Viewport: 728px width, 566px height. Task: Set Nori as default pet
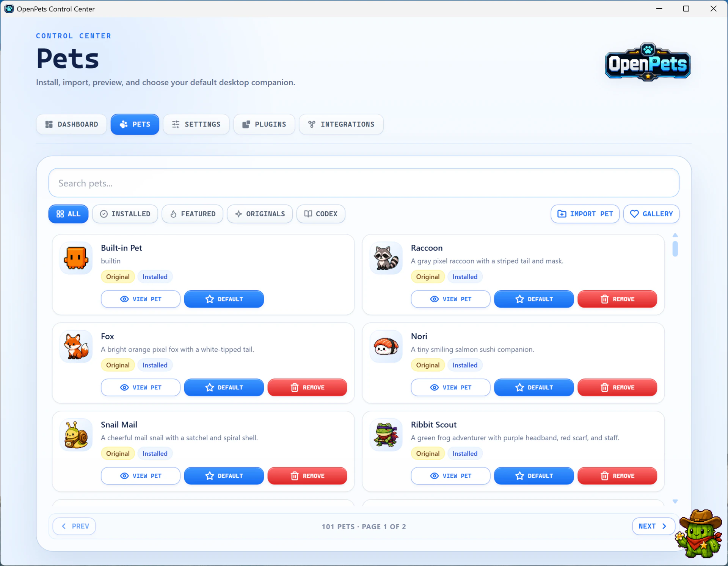534,387
